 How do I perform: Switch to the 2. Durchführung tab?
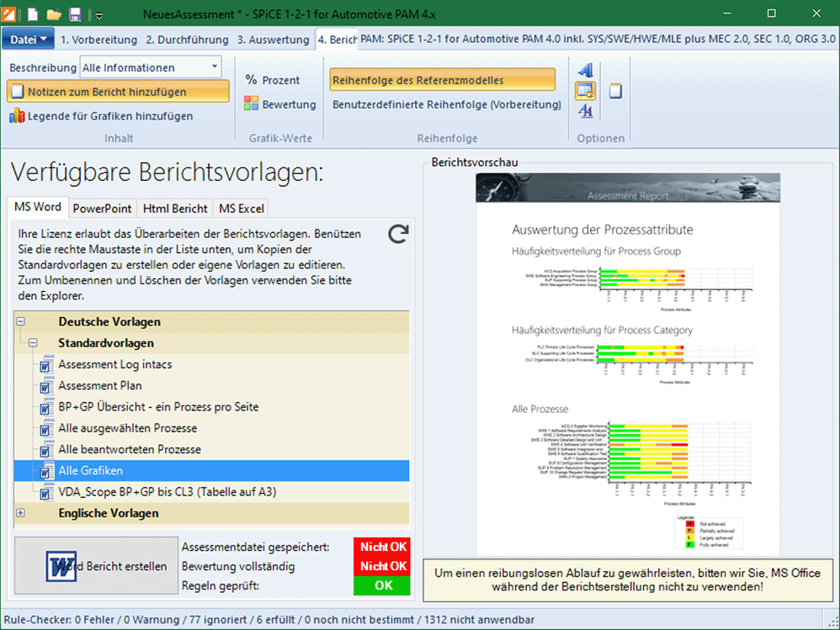pos(187,40)
